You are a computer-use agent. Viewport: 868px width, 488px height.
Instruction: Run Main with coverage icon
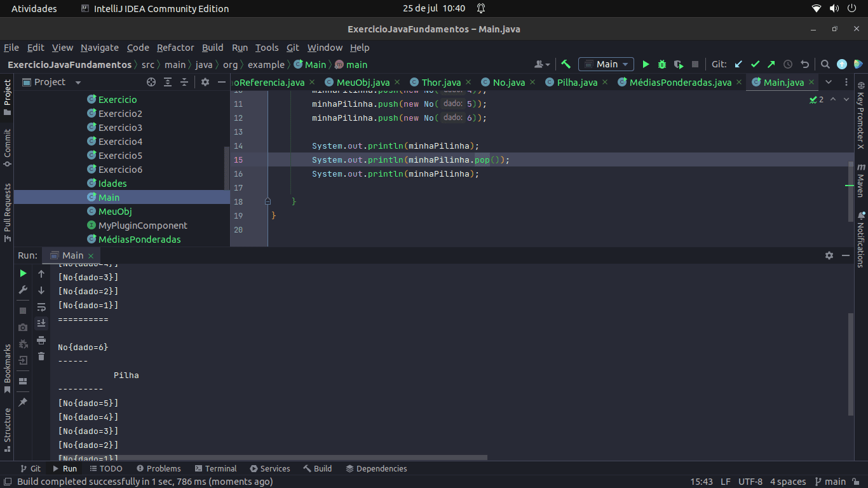(x=679, y=64)
